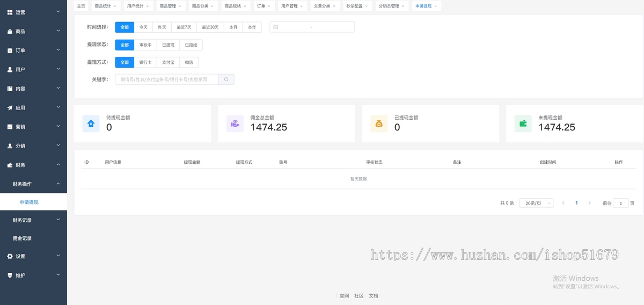Click the 设置 gear icon
Screen dimensions: 644x305
click(x=10, y=256)
